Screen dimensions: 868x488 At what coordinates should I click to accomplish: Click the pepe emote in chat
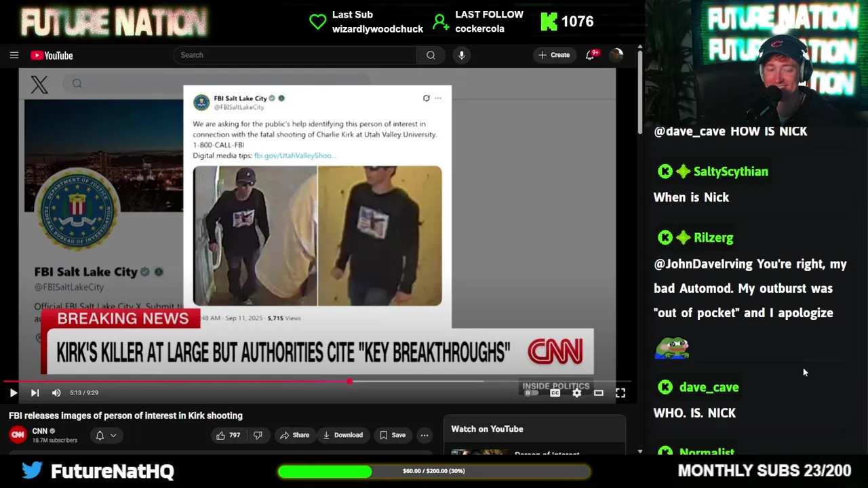click(x=672, y=348)
